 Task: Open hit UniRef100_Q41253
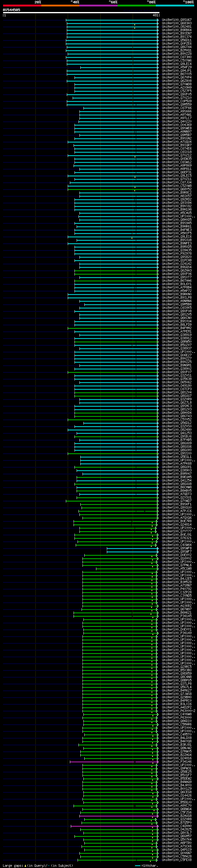(x=177, y=433)
